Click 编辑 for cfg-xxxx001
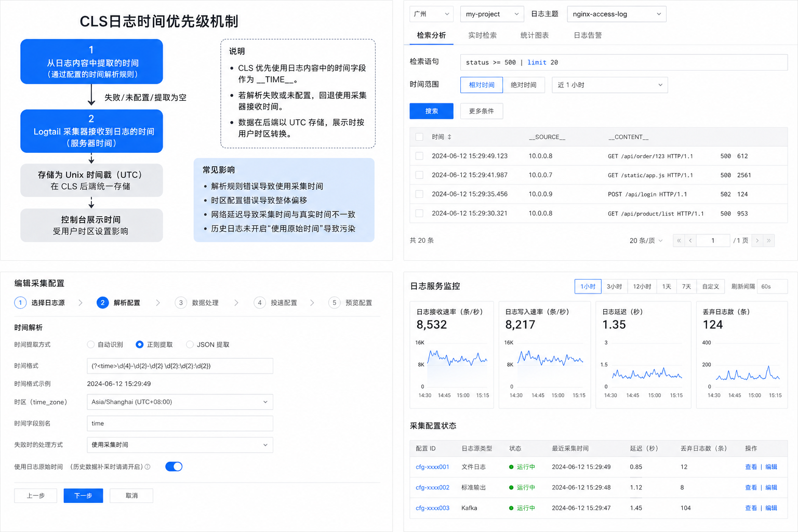 771,467
